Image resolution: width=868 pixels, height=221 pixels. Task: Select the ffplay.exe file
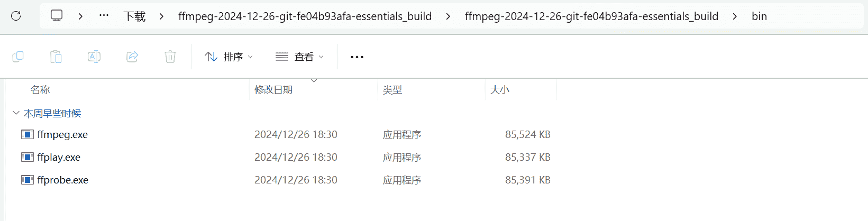59,158
